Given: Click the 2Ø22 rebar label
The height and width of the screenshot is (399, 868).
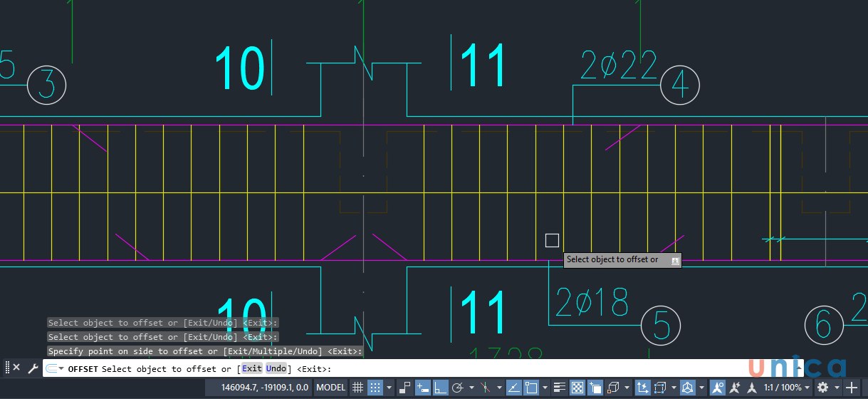Looking at the screenshot, I should point(619,66).
